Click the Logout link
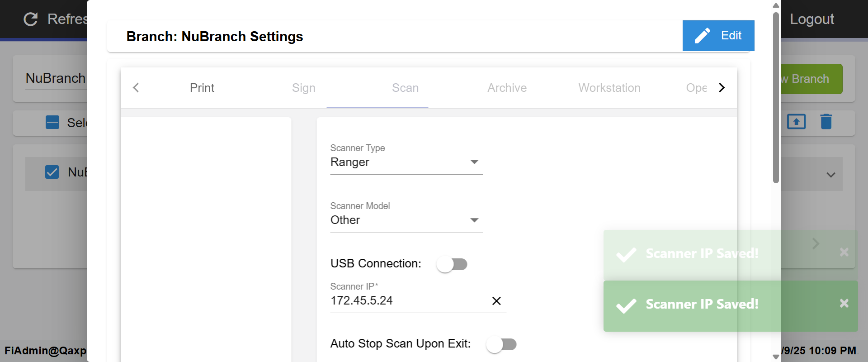868x362 pixels. click(811, 19)
